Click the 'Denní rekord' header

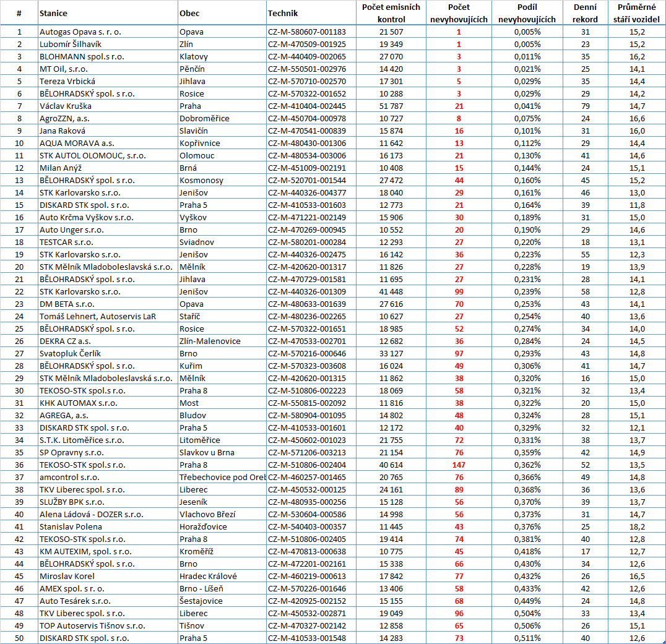pyautogui.click(x=585, y=13)
